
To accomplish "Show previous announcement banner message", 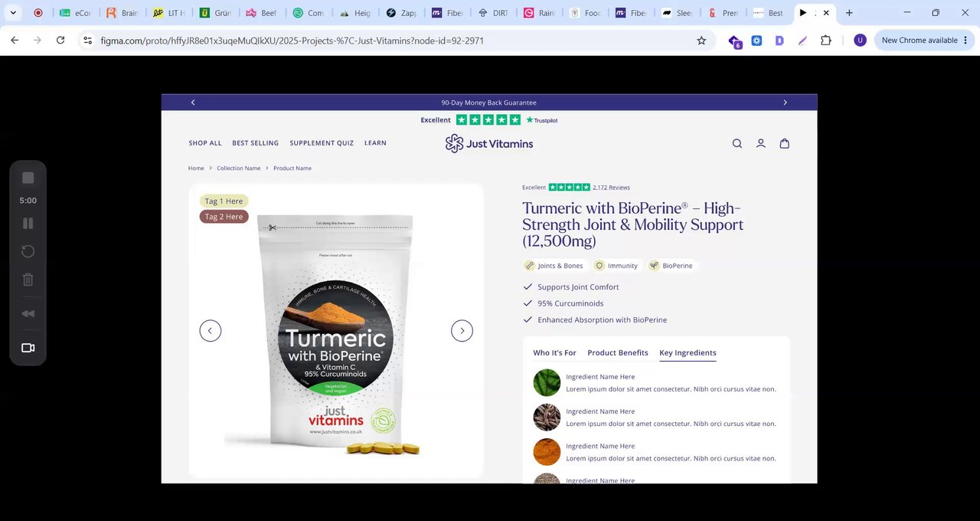I will [193, 103].
